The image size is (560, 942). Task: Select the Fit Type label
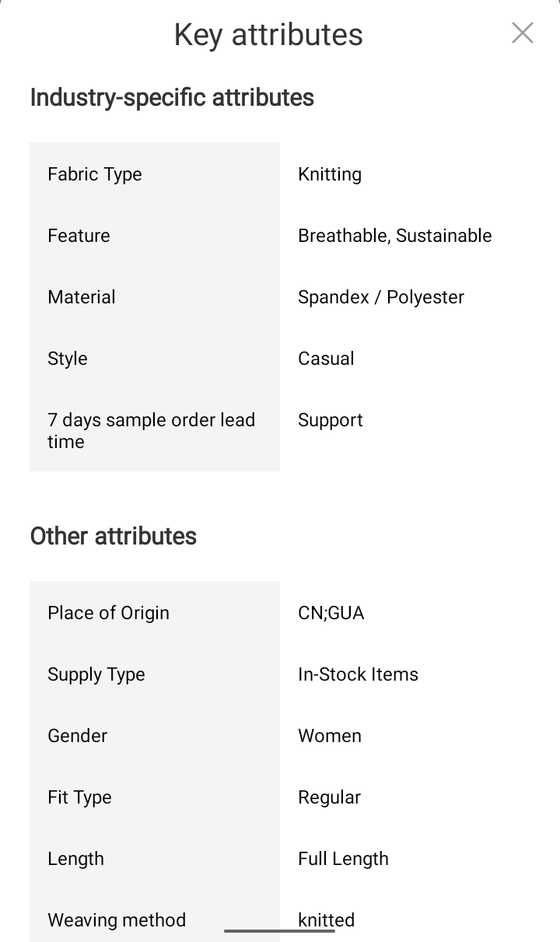tap(79, 797)
